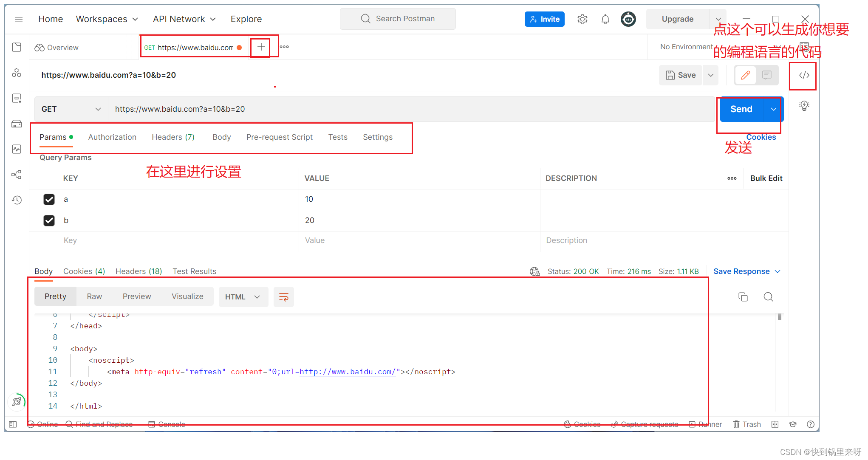Screen dimensions: 868x460
Task: Open the Cookies link below Send
Action: click(761, 137)
